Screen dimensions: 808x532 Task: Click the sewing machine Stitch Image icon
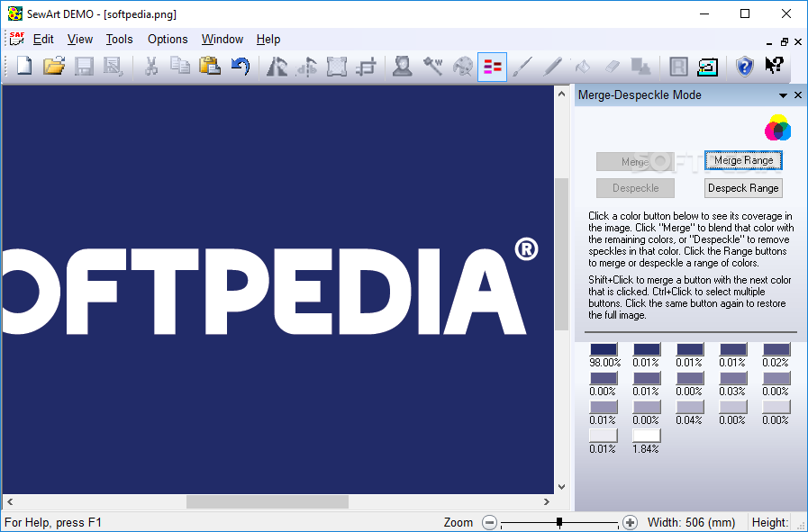[707, 67]
